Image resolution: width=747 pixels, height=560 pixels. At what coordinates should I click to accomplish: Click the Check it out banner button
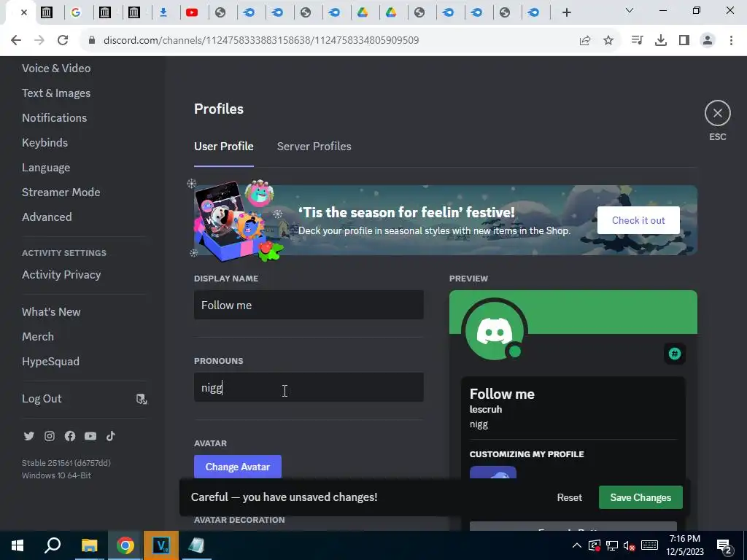[638, 220]
